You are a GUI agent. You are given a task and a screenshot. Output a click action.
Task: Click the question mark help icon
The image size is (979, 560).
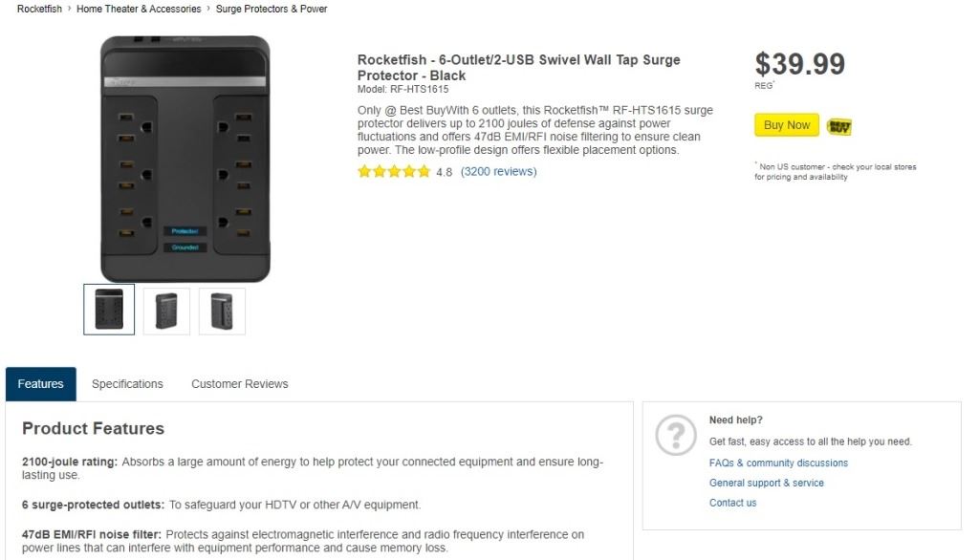675,436
